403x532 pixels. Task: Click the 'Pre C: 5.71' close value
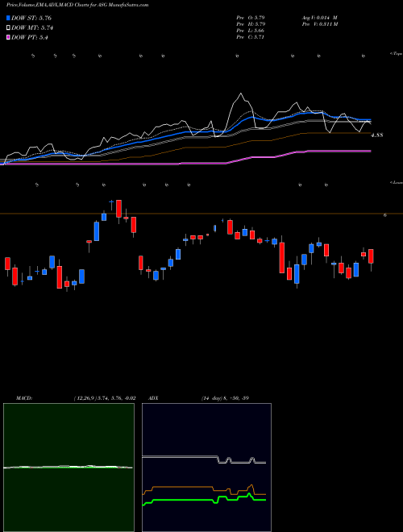(251, 37)
